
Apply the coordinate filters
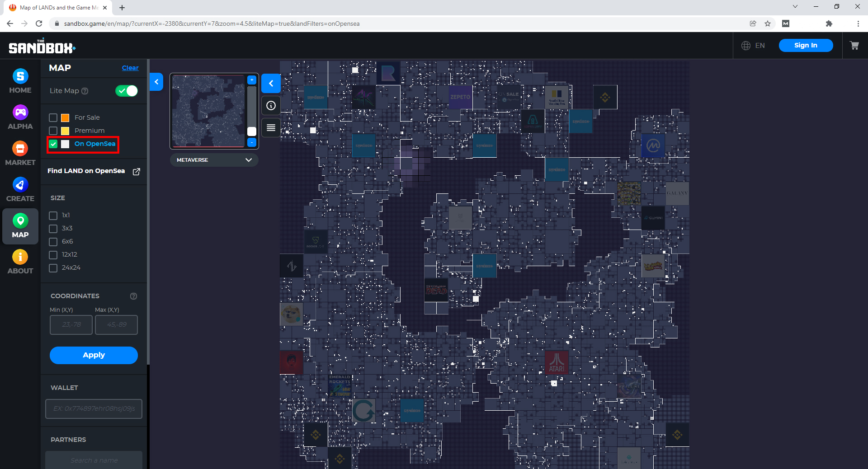pos(94,355)
